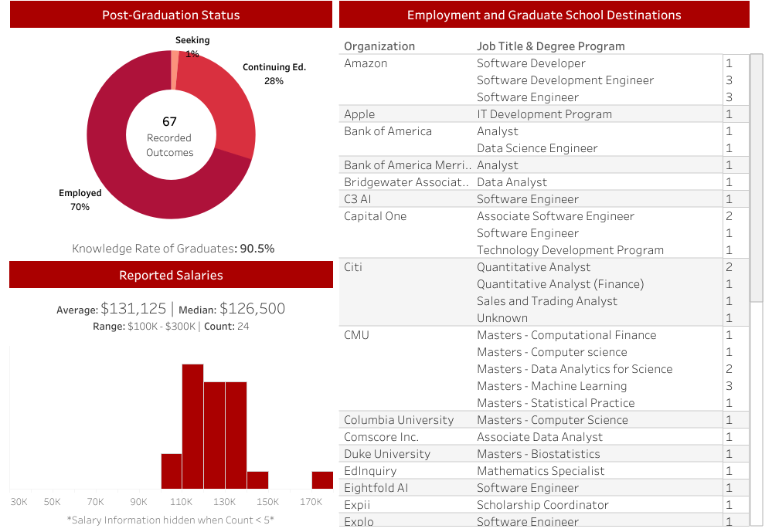Click the Bank of America Merri.. row

pyautogui.click(x=407, y=165)
